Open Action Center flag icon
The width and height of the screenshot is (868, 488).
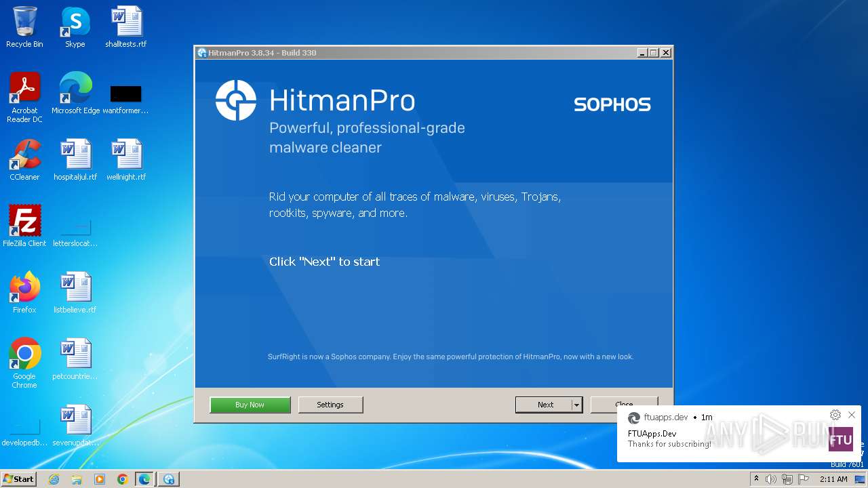click(804, 479)
